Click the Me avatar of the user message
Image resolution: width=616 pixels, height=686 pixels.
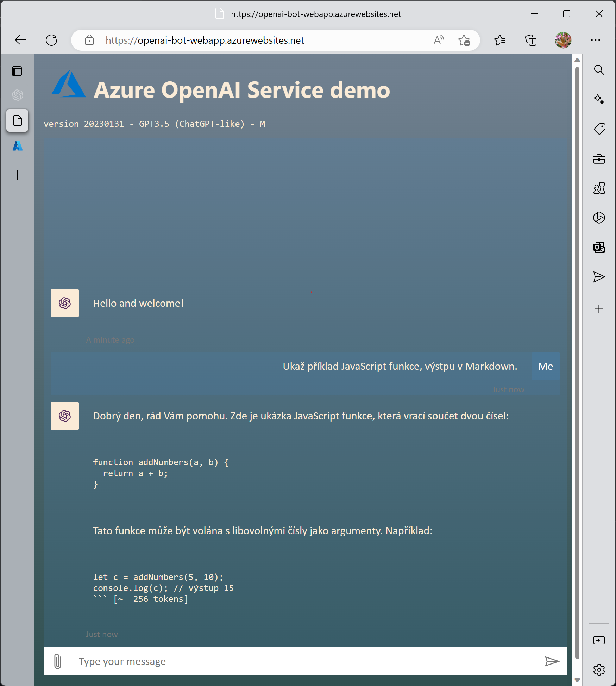pos(546,366)
